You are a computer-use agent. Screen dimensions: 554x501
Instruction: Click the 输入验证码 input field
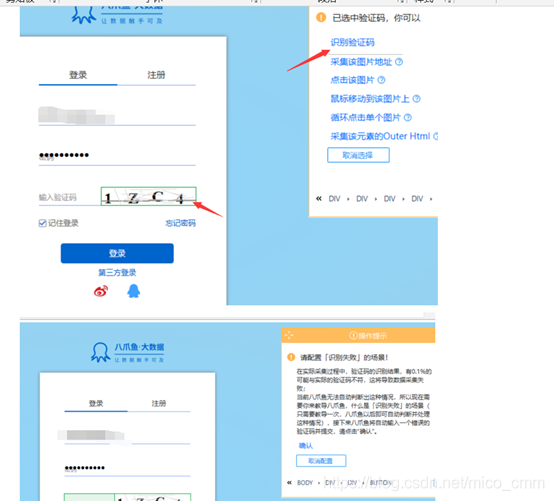click(70, 197)
